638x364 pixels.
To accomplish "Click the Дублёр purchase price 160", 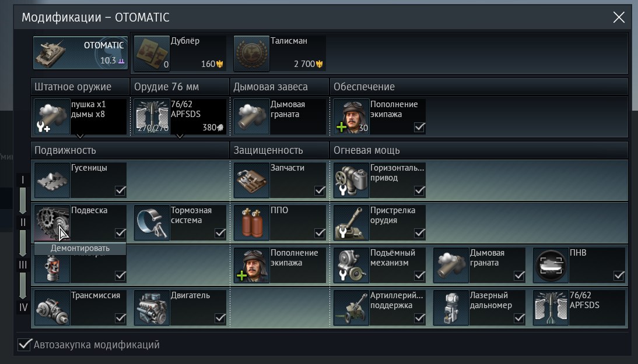I will [x=212, y=64].
